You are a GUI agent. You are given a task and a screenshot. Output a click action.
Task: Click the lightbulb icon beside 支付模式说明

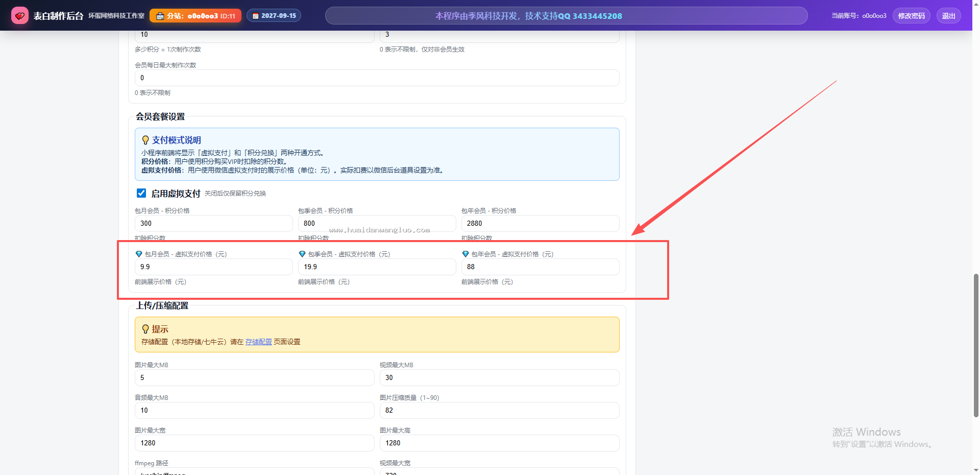pyautogui.click(x=145, y=140)
